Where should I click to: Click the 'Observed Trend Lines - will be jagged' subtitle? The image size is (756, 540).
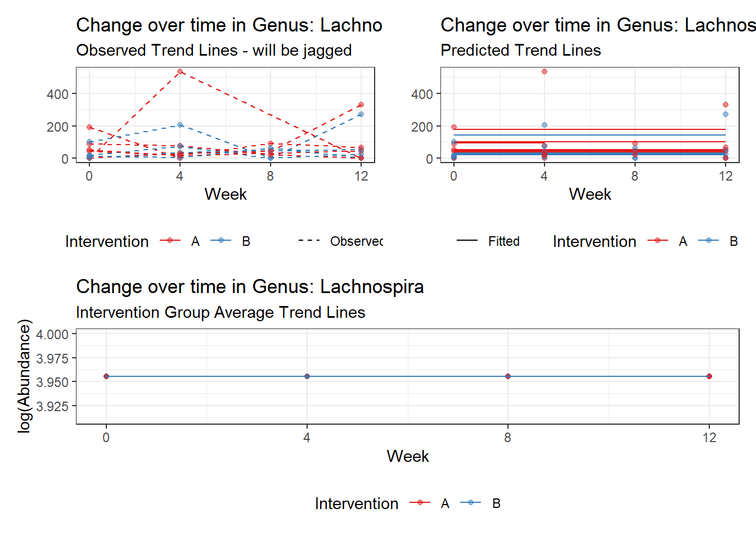coord(214,51)
